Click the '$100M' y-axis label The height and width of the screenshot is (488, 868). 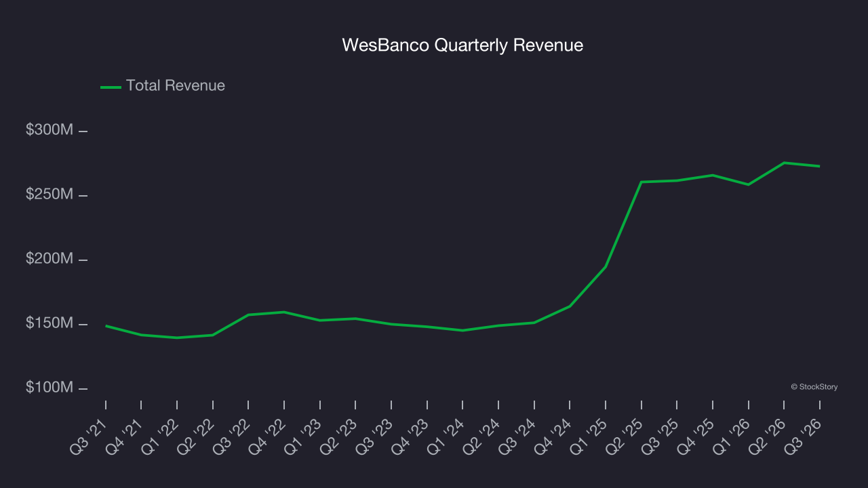[50, 388]
